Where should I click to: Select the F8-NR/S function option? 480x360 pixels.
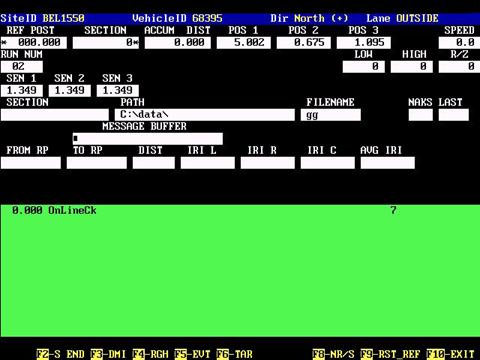[333, 354]
